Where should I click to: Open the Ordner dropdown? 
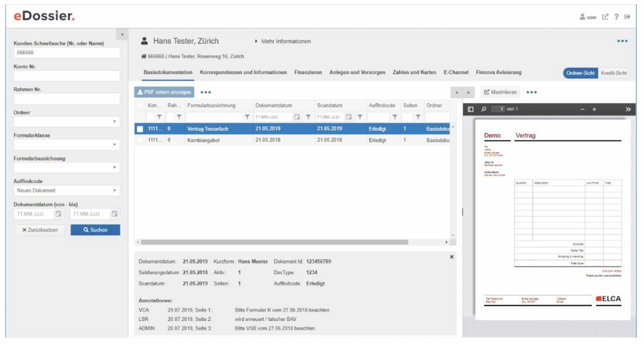67,121
